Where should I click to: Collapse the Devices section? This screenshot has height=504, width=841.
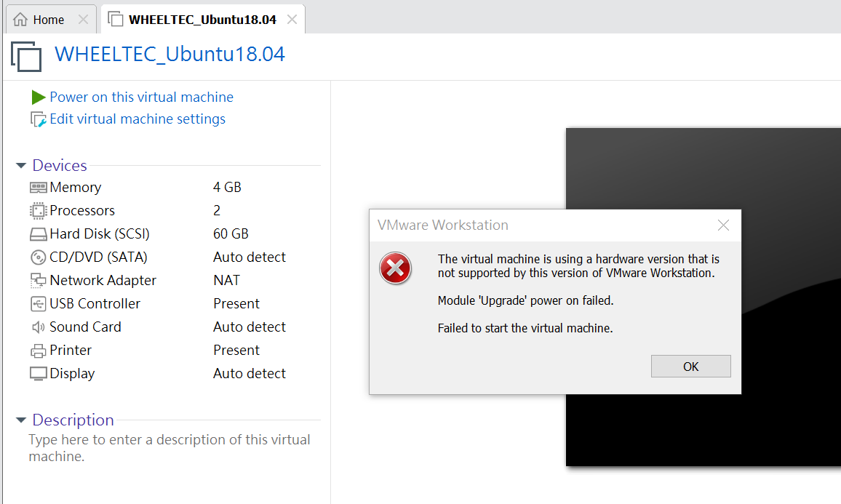(21, 166)
